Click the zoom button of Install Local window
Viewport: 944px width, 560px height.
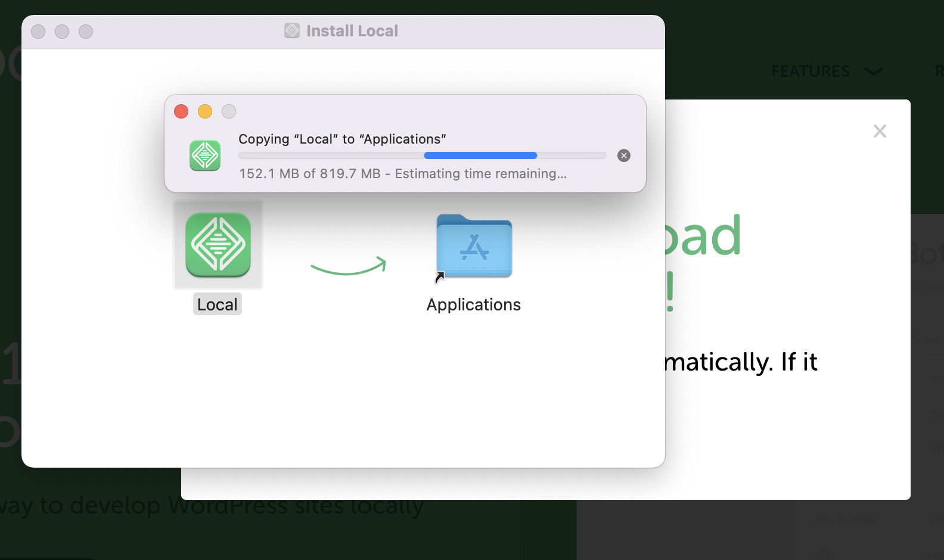coord(86,32)
